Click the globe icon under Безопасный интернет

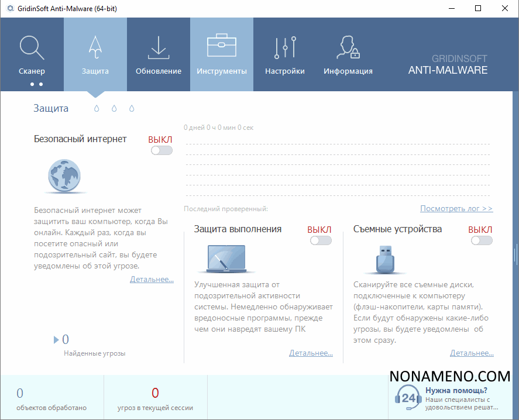click(x=65, y=175)
